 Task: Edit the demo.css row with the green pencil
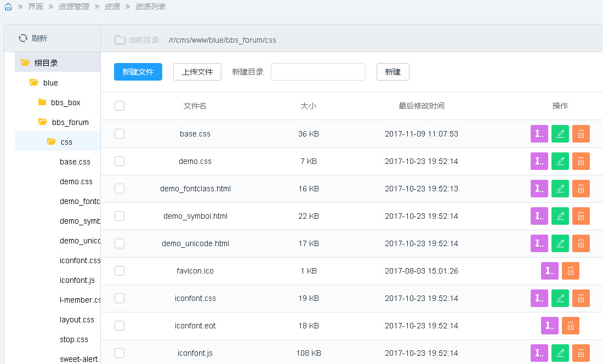click(560, 161)
